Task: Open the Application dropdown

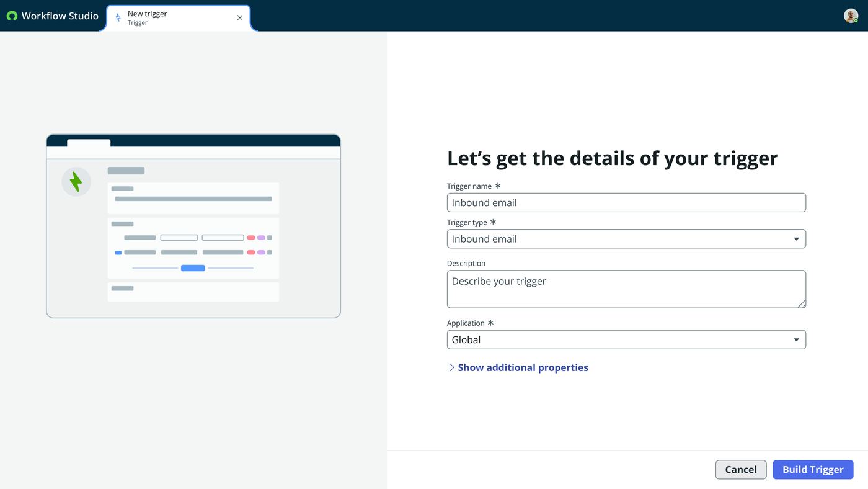Action: 626,339
